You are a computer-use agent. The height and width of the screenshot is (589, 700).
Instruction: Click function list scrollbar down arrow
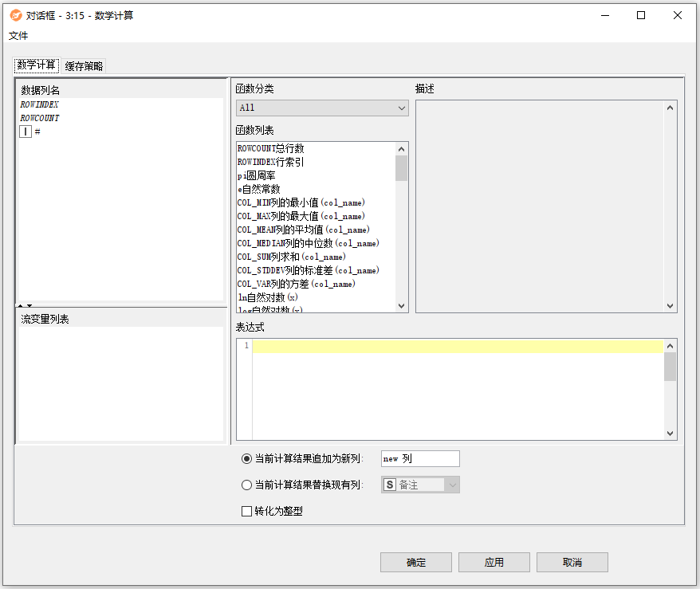point(401,306)
